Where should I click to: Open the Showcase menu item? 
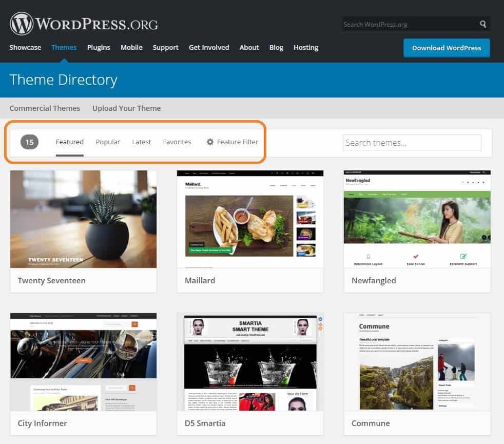click(25, 48)
